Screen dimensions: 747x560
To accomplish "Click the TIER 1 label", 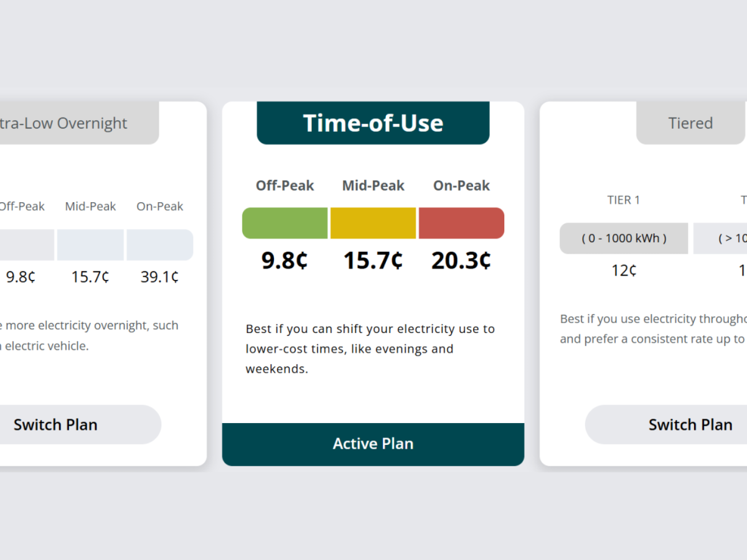I will (x=623, y=200).
